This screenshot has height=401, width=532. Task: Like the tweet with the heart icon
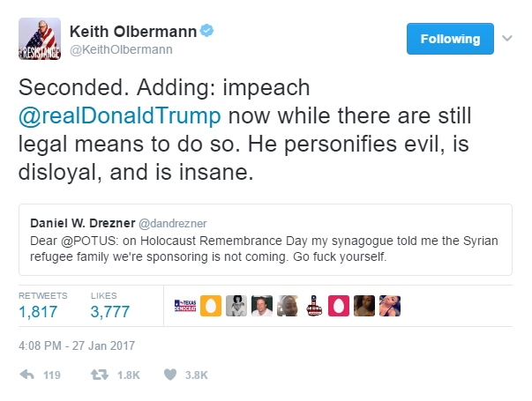170,375
